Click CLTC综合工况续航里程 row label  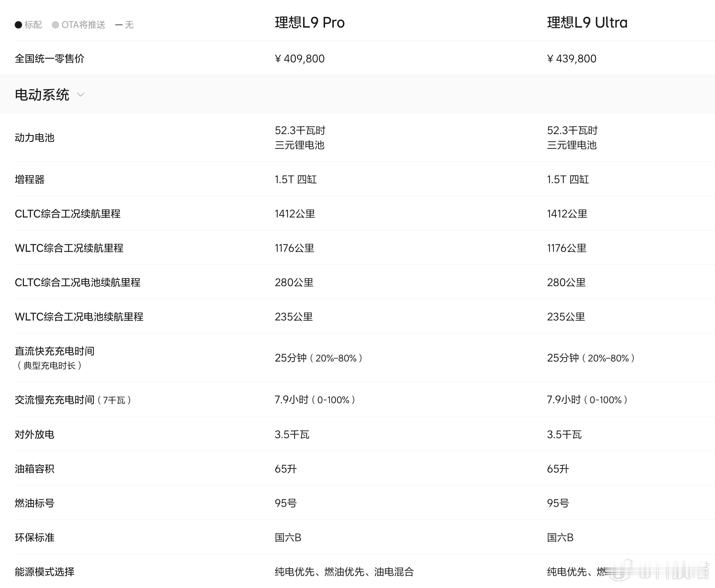pyautogui.click(x=67, y=214)
